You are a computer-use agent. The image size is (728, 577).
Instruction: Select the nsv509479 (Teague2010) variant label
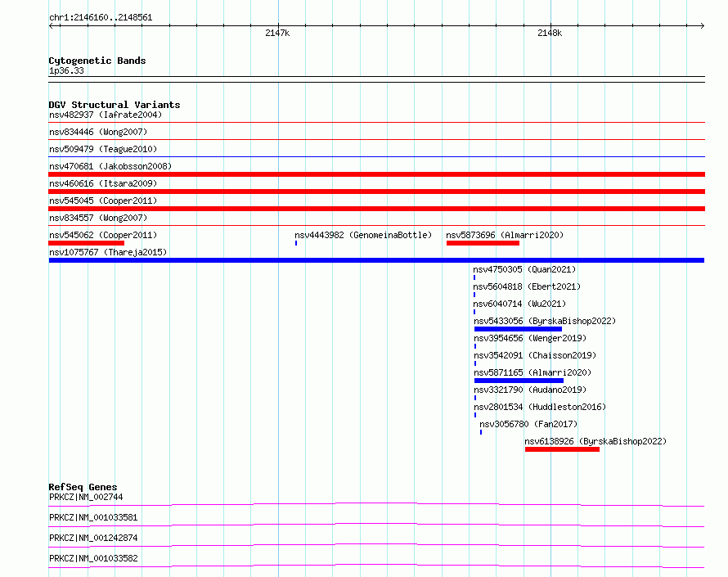[x=103, y=149]
